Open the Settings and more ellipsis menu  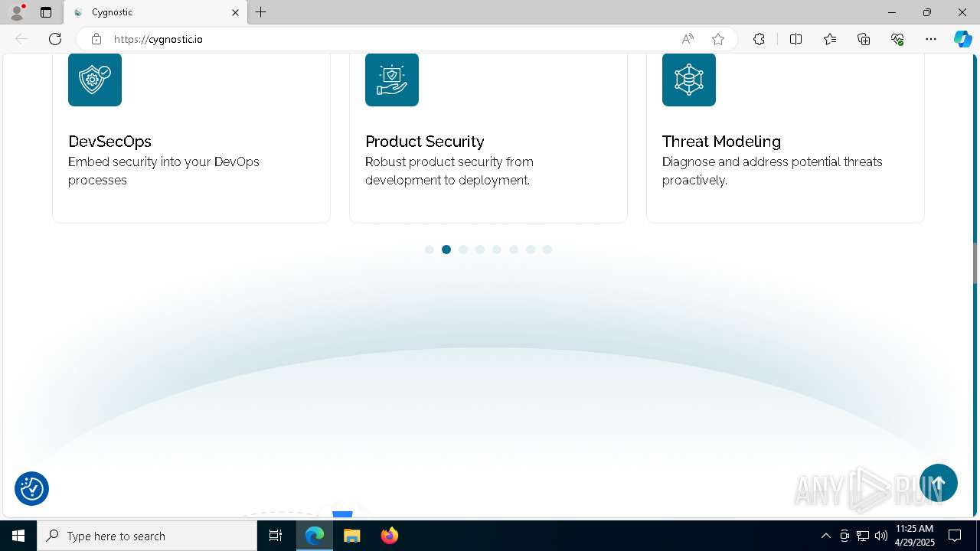(931, 39)
